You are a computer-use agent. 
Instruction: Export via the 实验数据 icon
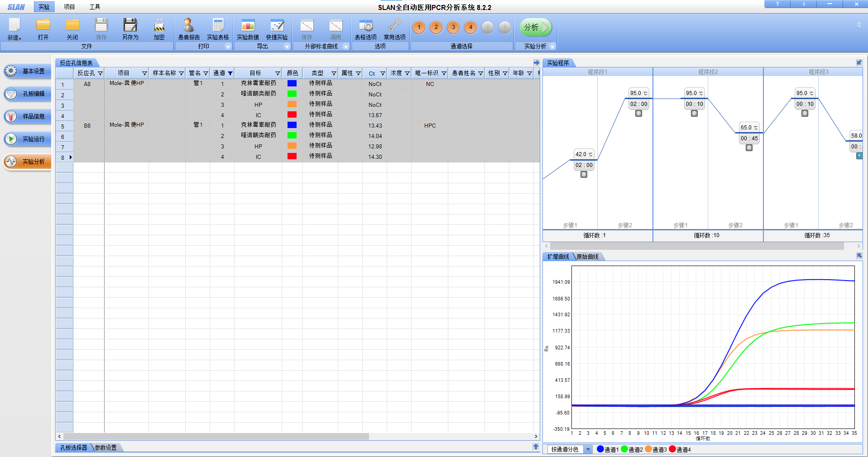pos(248,26)
